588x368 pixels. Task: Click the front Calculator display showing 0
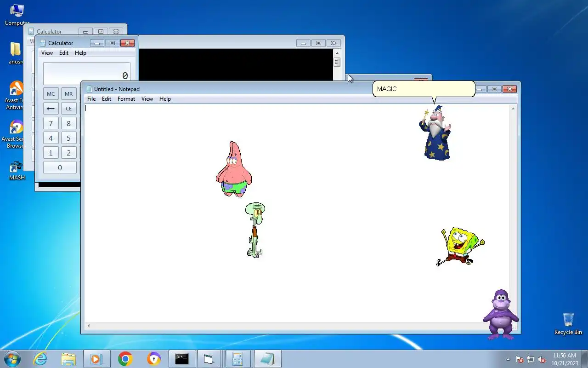[x=87, y=74]
